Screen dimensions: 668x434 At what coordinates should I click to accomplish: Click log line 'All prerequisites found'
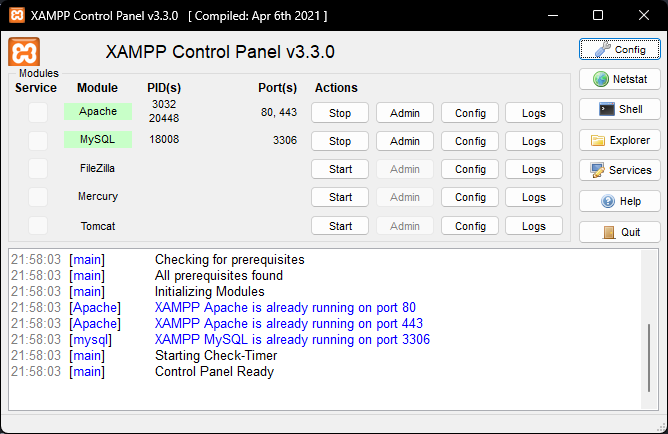pyautogui.click(x=219, y=276)
